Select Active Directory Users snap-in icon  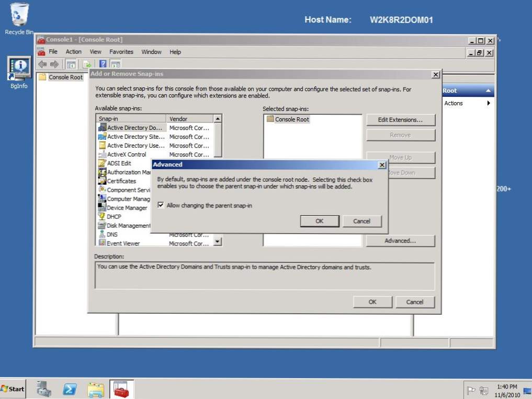point(102,146)
